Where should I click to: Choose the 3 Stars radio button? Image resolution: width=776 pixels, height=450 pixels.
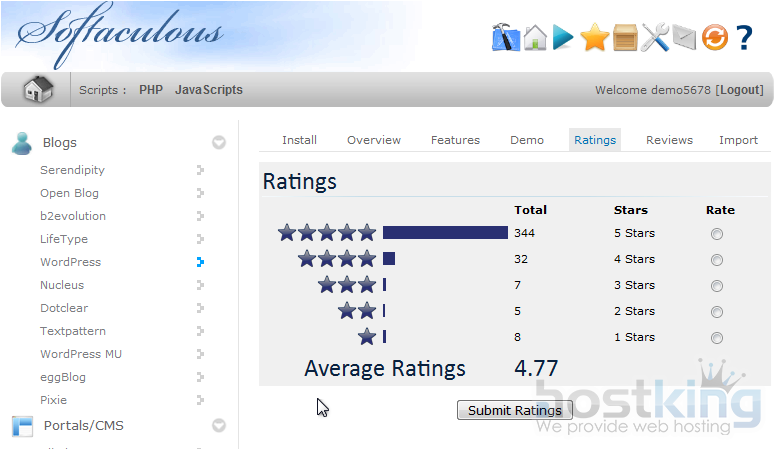717,286
